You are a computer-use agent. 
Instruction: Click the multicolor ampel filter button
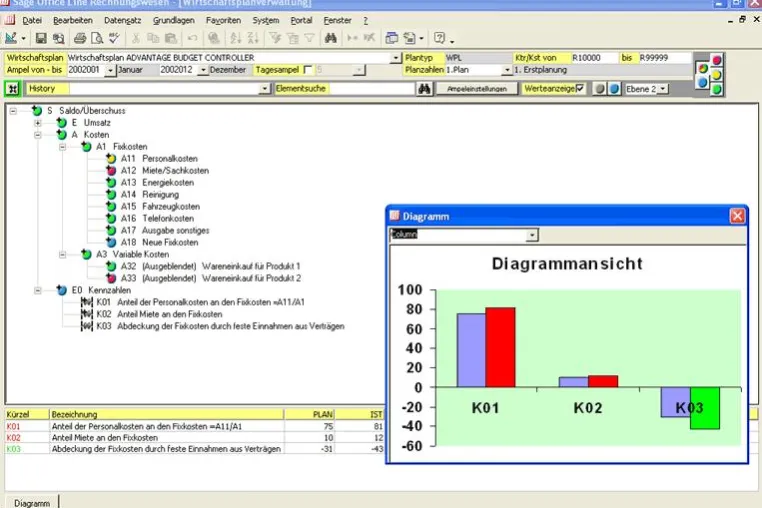703,69
